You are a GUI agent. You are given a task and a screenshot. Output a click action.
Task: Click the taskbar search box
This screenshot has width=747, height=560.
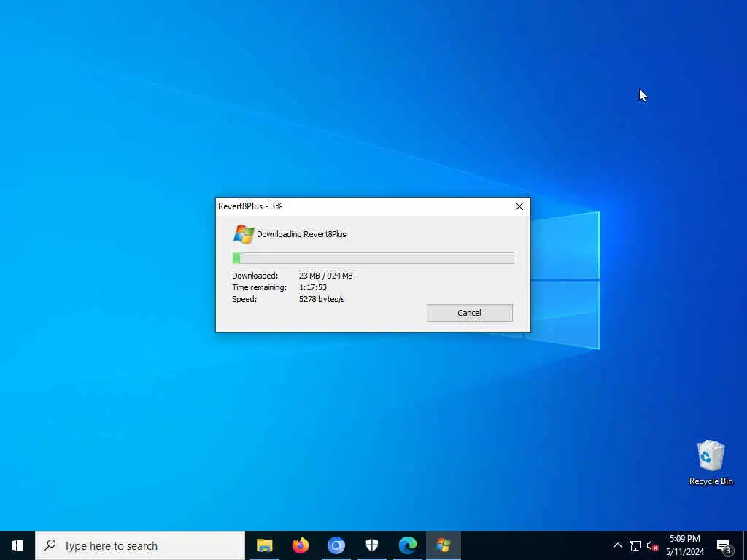(140, 545)
